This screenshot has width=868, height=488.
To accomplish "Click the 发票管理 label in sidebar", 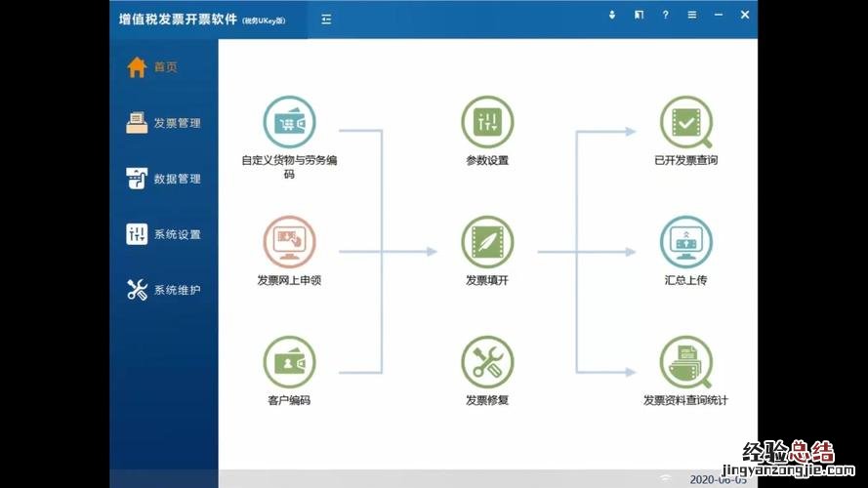I will 177,123.
